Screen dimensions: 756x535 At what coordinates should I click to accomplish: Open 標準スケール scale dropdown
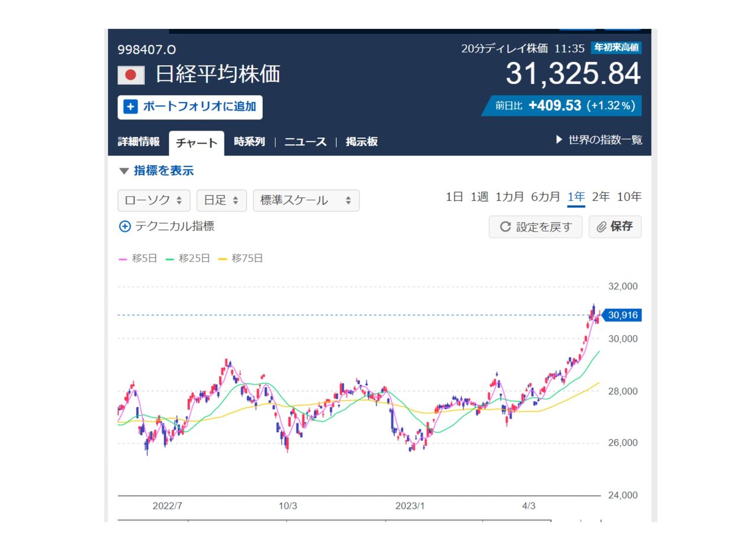click(x=306, y=200)
